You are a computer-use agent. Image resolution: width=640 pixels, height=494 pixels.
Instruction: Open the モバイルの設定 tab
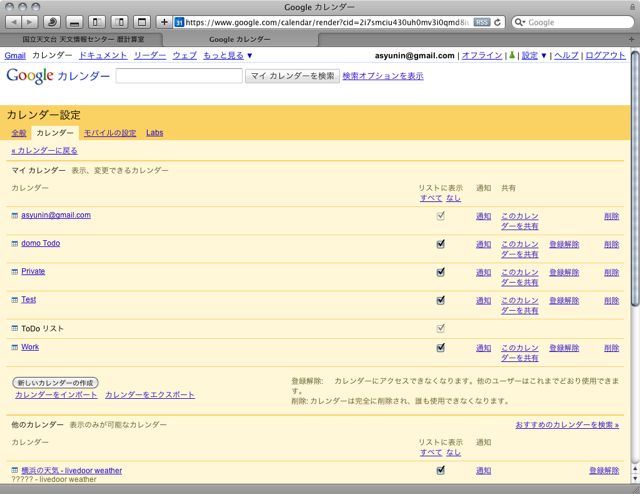(x=110, y=133)
